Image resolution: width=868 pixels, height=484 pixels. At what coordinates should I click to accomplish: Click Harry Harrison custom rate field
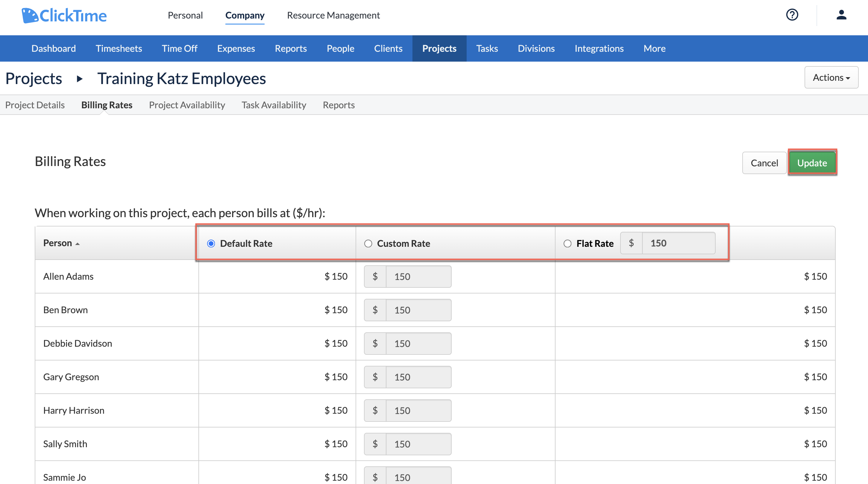point(418,411)
